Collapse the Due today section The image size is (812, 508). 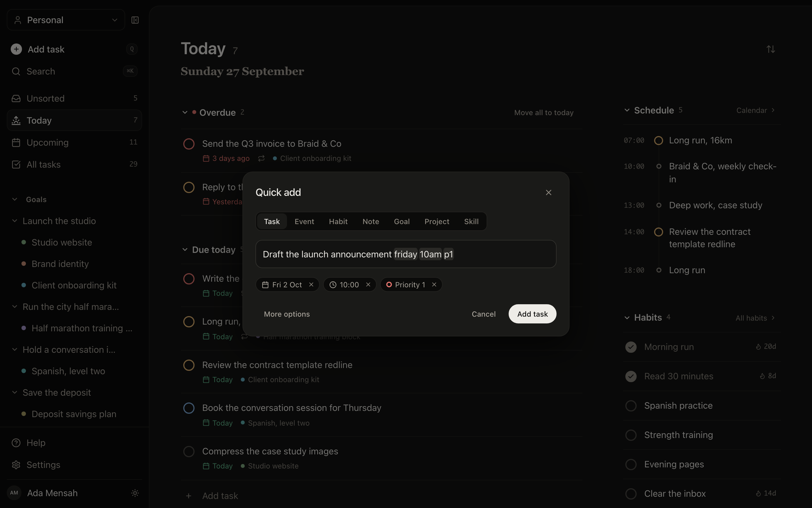click(185, 250)
